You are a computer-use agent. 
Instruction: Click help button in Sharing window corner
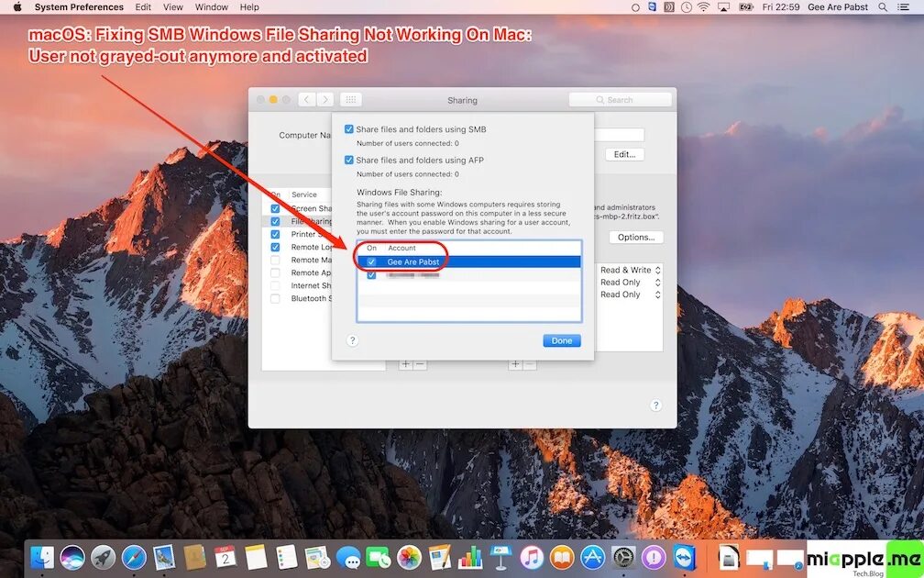click(x=656, y=406)
